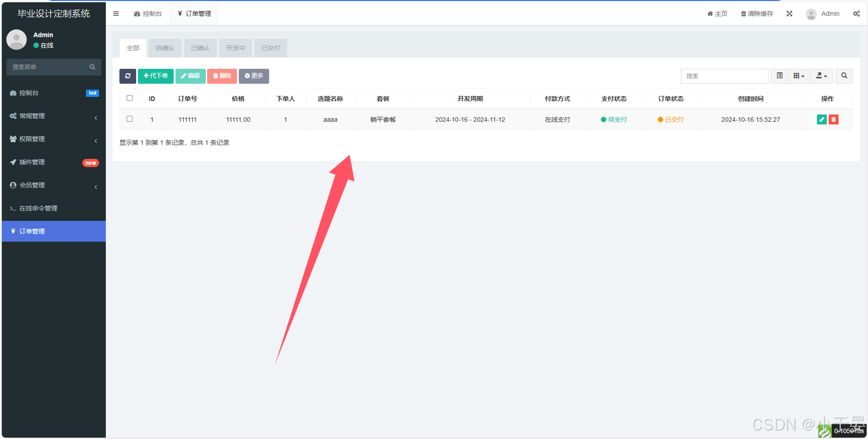Switch to the 开发中 tab

(236, 48)
